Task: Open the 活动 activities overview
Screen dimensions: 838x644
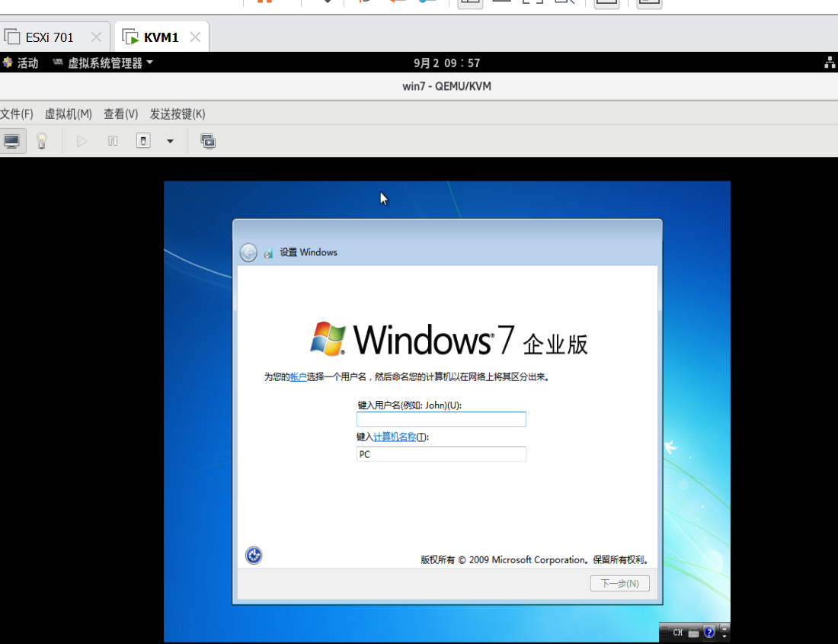Action: pyautogui.click(x=21, y=63)
